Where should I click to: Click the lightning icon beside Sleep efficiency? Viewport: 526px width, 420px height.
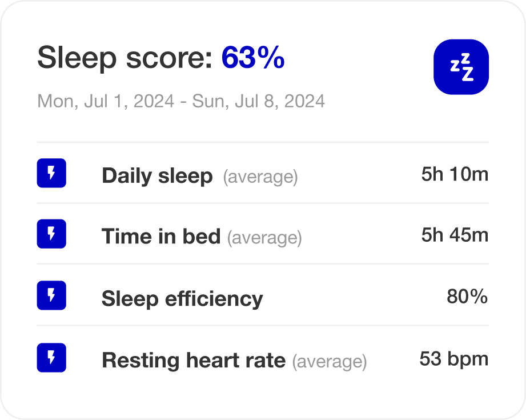coord(51,295)
